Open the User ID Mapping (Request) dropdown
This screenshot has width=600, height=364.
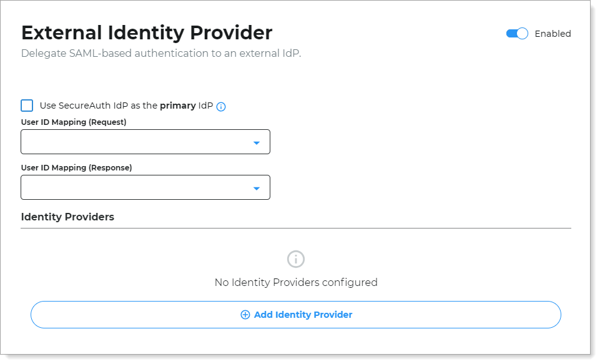coord(145,142)
